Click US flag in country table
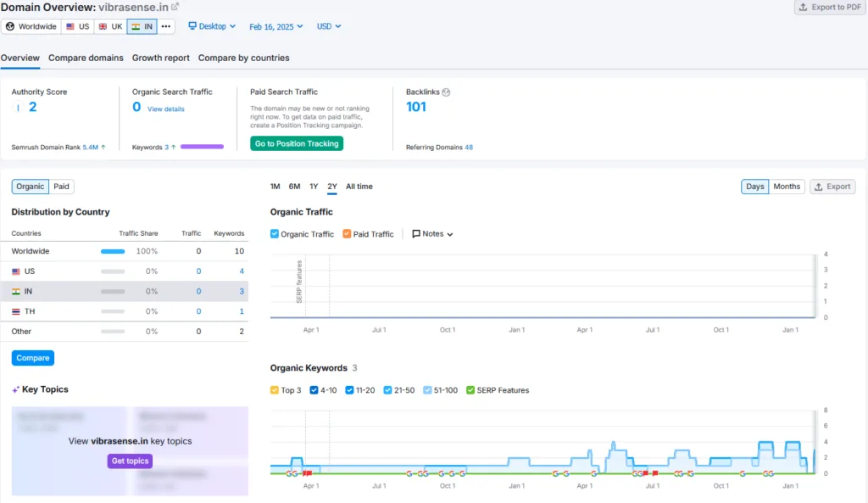868x503 pixels. (16, 271)
